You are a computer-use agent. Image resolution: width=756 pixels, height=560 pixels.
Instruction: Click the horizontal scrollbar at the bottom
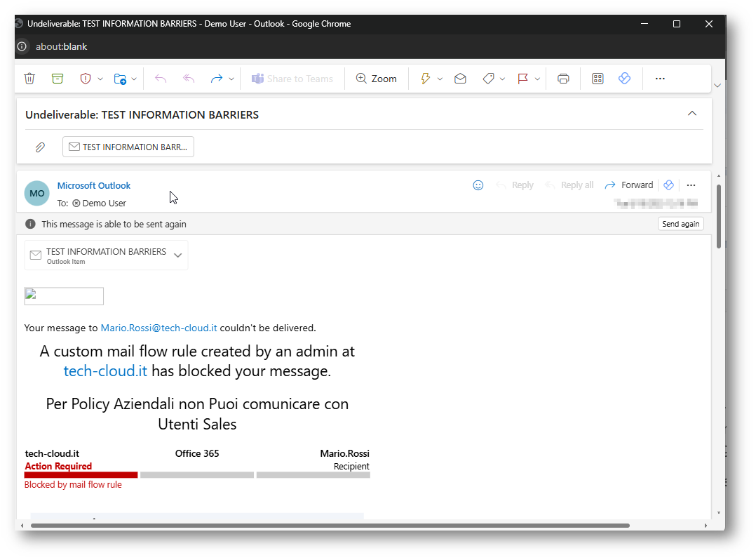point(330,525)
